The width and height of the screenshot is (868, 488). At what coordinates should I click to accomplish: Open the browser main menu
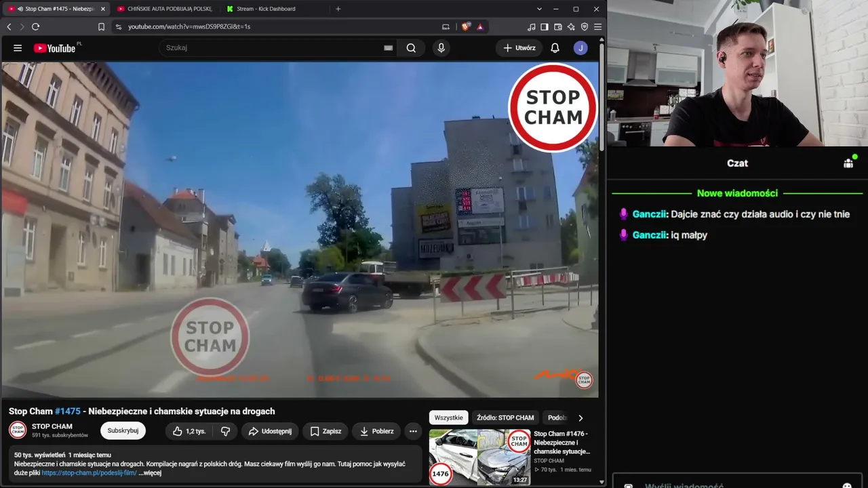pyautogui.click(x=597, y=26)
